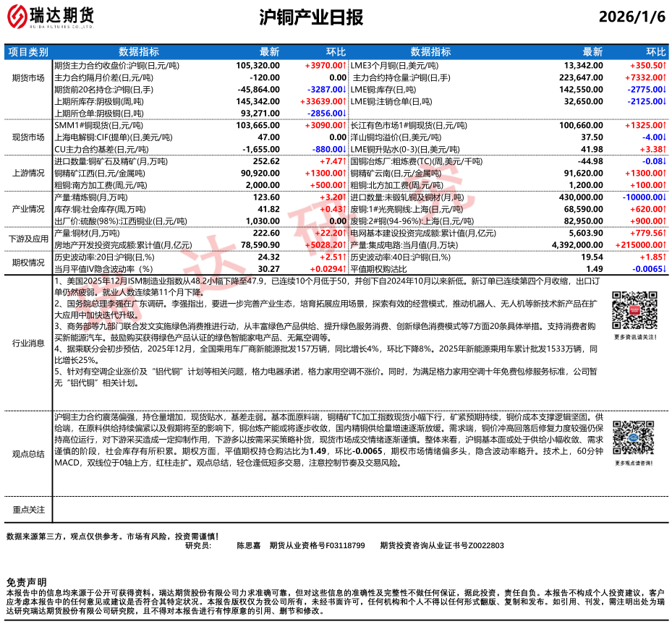Click the red up arrow after +3970.00
Screen dimensions: 672x624
coord(344,65)
